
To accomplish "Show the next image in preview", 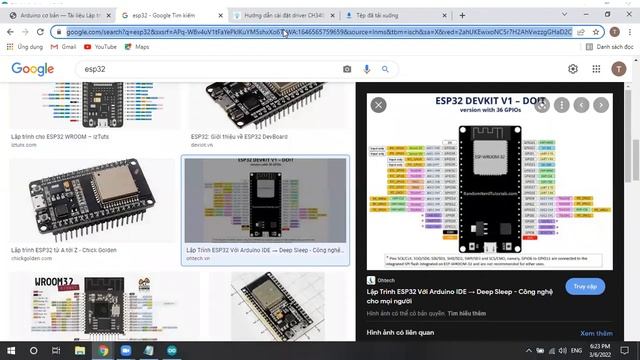I will click(601, 105).
